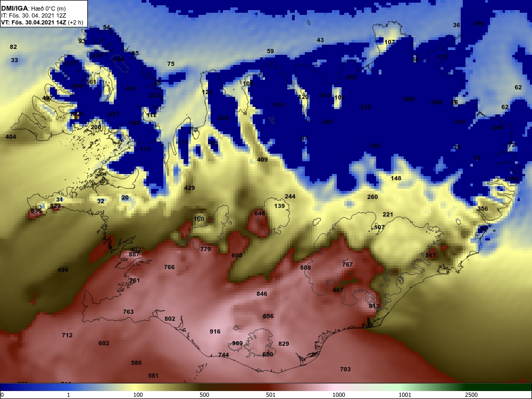The image size is (532, 399).
Task: Click the 656 value on the map
Action: pos(268,316)
